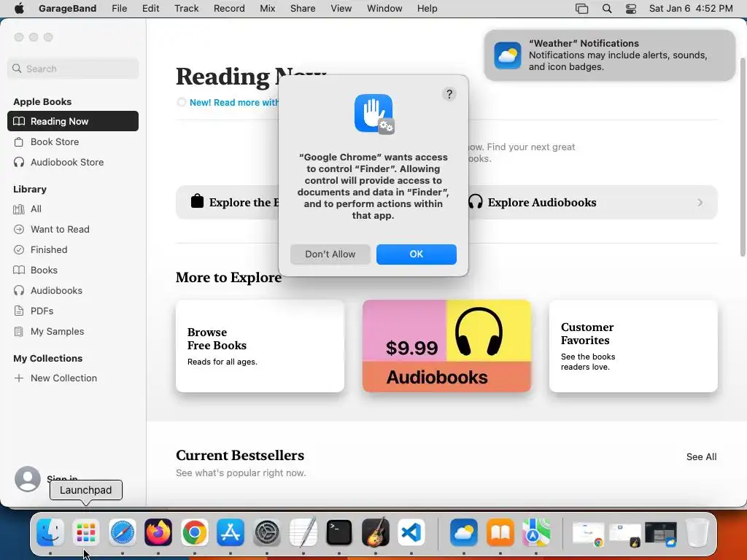Open the Edit menu
747x560 pixels.
tap(150, 9)
